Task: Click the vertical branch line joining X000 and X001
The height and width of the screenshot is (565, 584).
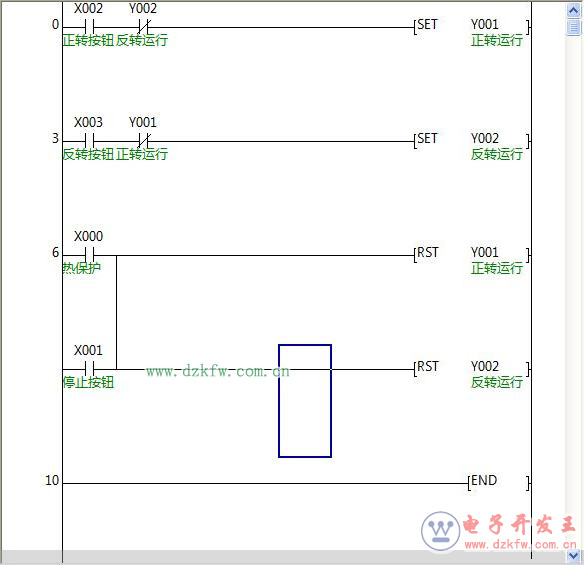Action: point(117,312)
